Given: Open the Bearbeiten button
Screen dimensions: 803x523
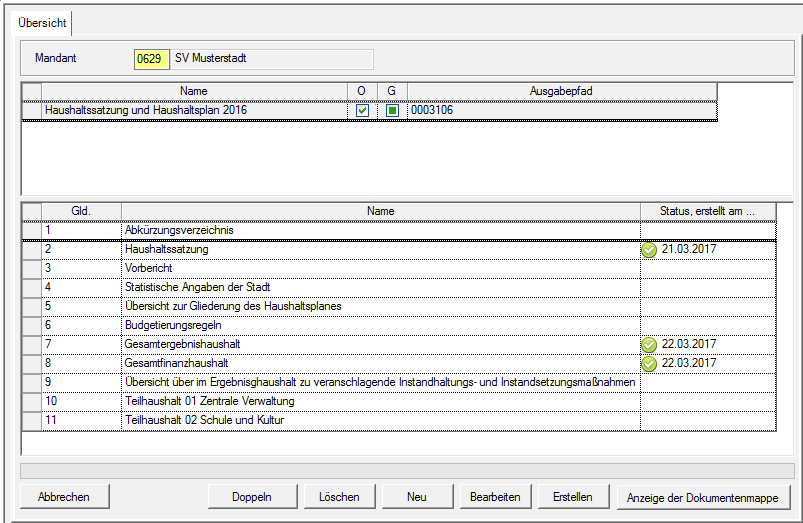Looking at the screenshot, I should coord(495,497).
